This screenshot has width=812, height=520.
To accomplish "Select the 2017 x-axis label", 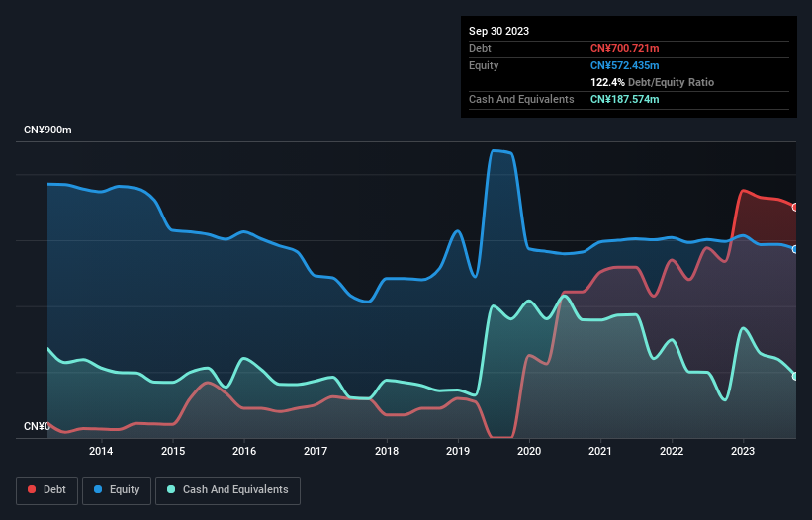I will pyautogui.click(x=316, y=451).
